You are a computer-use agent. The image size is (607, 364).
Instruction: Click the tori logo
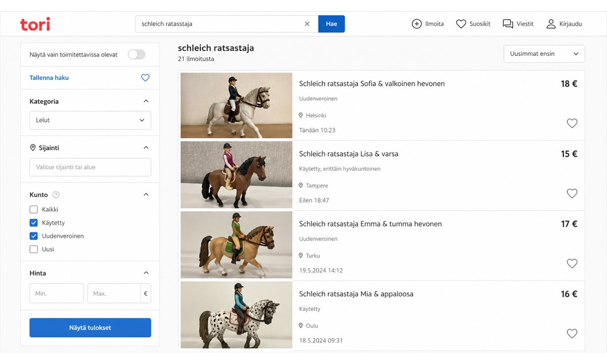coord(35,24)
